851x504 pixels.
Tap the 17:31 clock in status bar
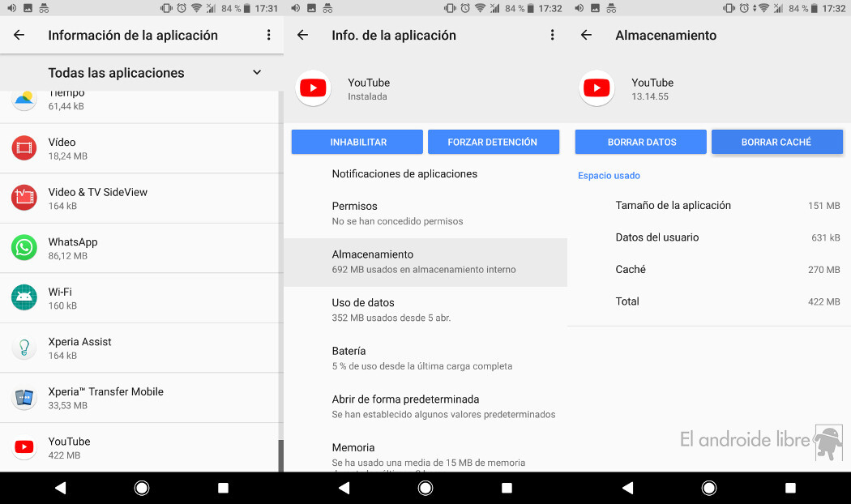pyautogui.click(x=267, y=9)
